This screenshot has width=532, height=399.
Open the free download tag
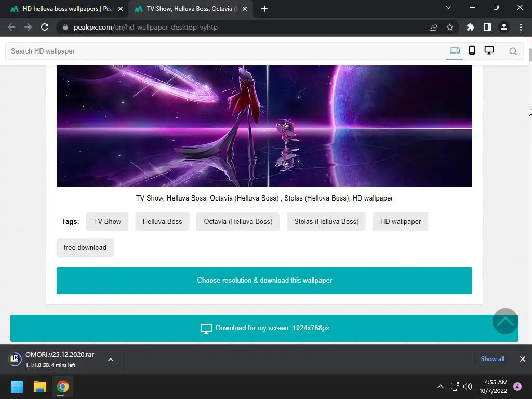coord(85,248)
